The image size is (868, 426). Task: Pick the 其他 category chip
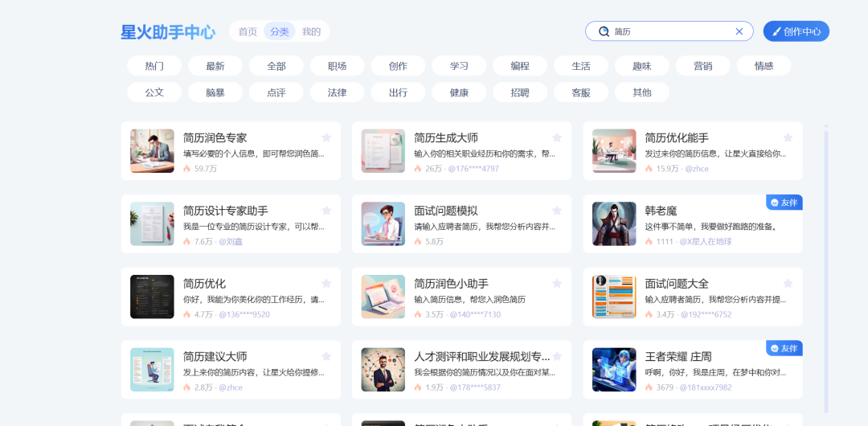641,92
